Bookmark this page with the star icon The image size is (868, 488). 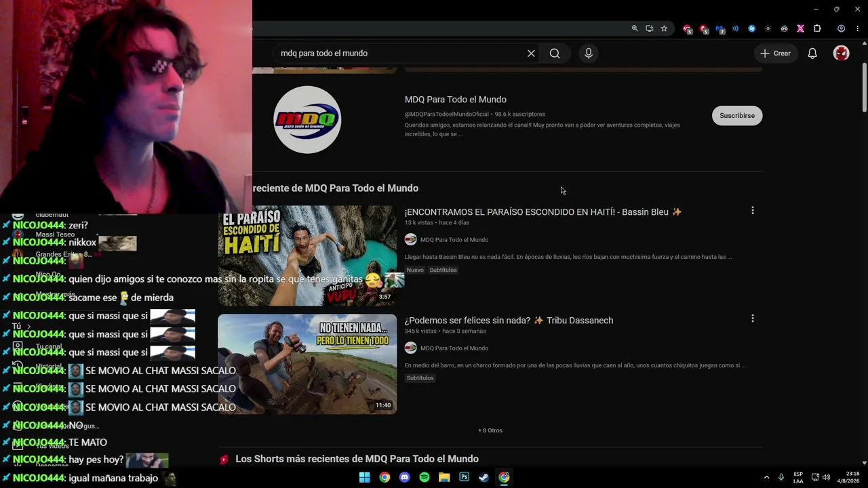point(664,28)
